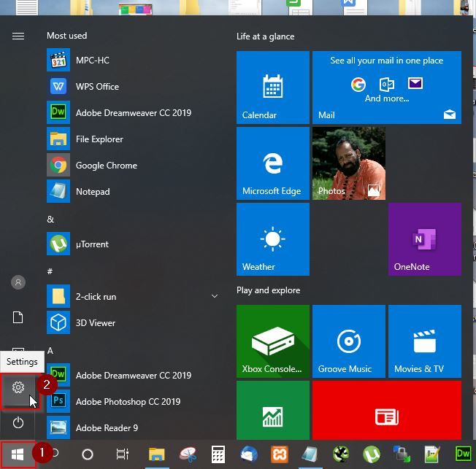The image size is (476, 469).
Task: Open the OneNote tile
Action: 425,239
